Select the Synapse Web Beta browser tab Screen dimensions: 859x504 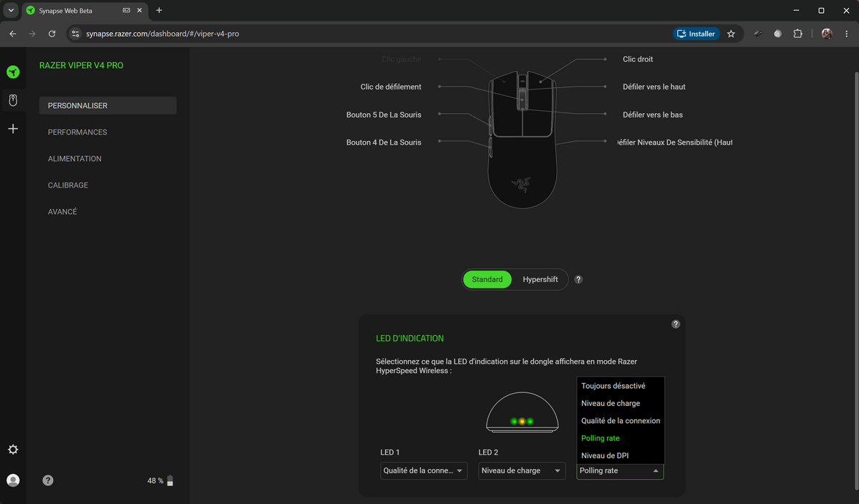[84, 11]
